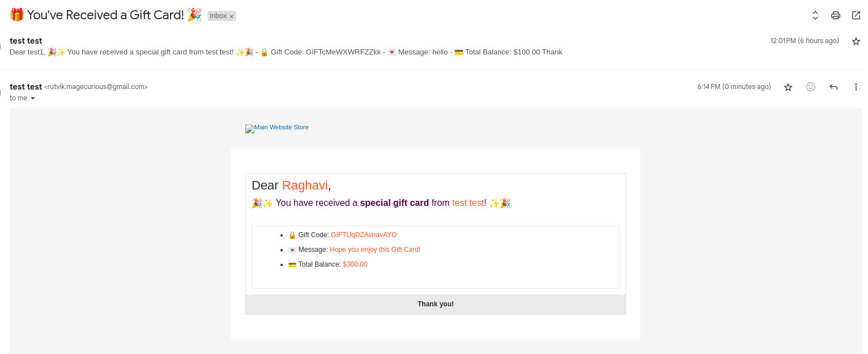Star the collapsed earlier email thread

tap(856, 41)
